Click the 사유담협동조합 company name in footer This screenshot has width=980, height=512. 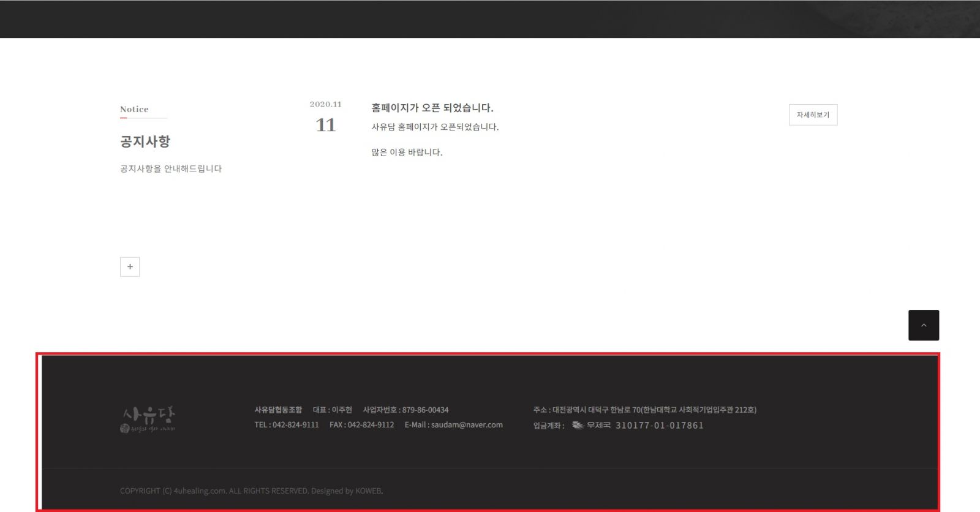(x=278, y=410)
